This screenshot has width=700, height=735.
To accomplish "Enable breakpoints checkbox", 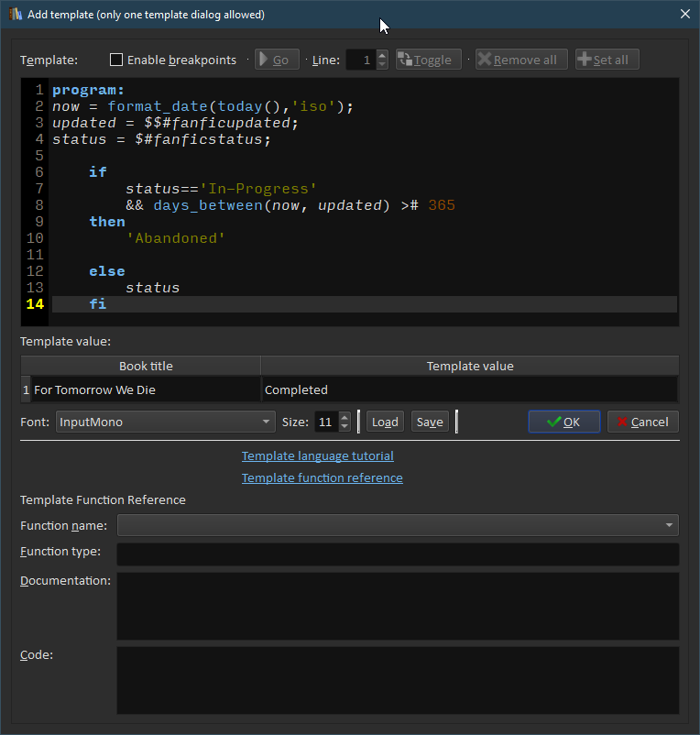I will (116, 60).
